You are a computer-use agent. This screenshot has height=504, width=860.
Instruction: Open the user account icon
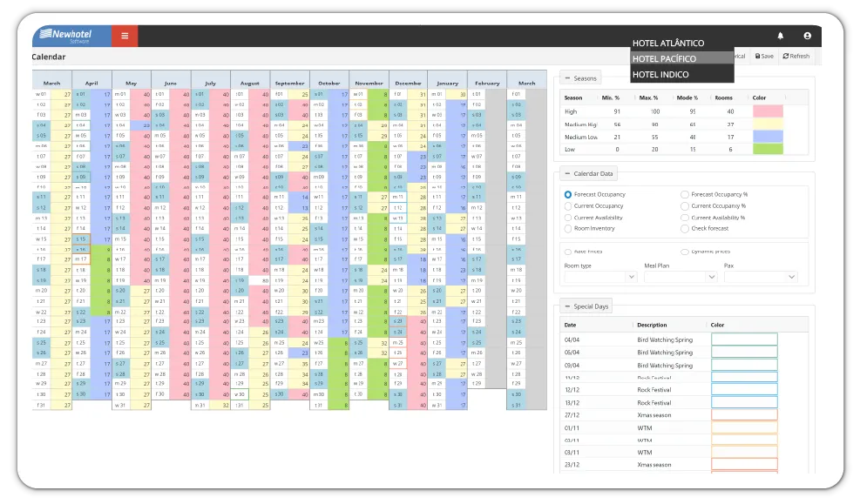coord(807,36)
